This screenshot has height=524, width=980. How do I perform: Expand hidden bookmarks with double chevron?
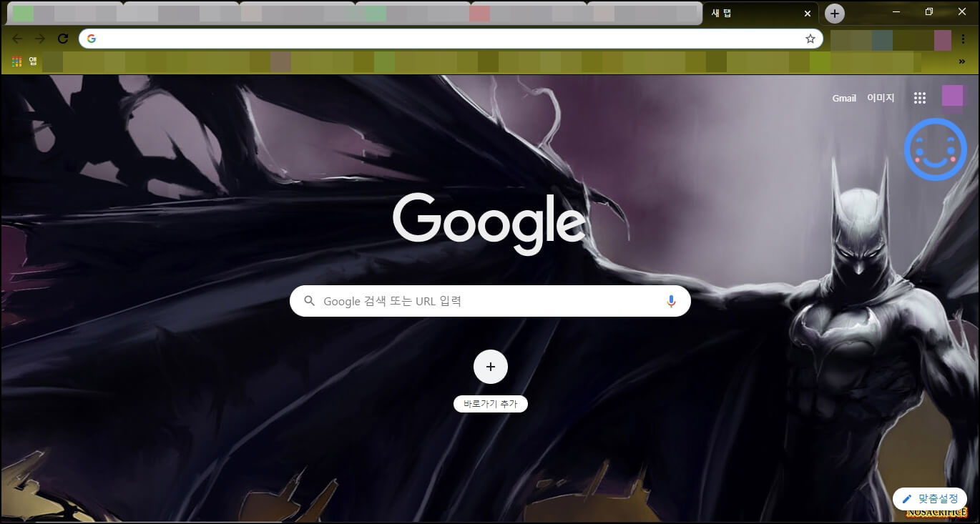click(x=963, y=62)
